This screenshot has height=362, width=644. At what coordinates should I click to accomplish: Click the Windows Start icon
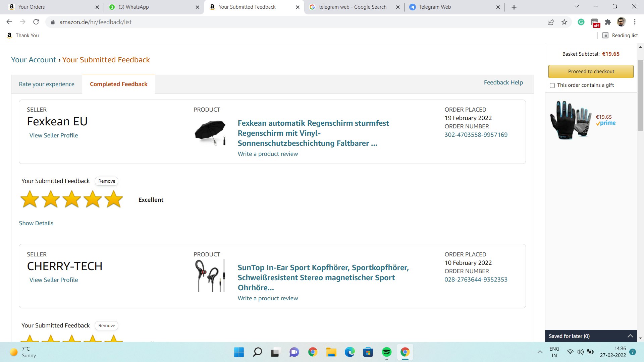239,352
